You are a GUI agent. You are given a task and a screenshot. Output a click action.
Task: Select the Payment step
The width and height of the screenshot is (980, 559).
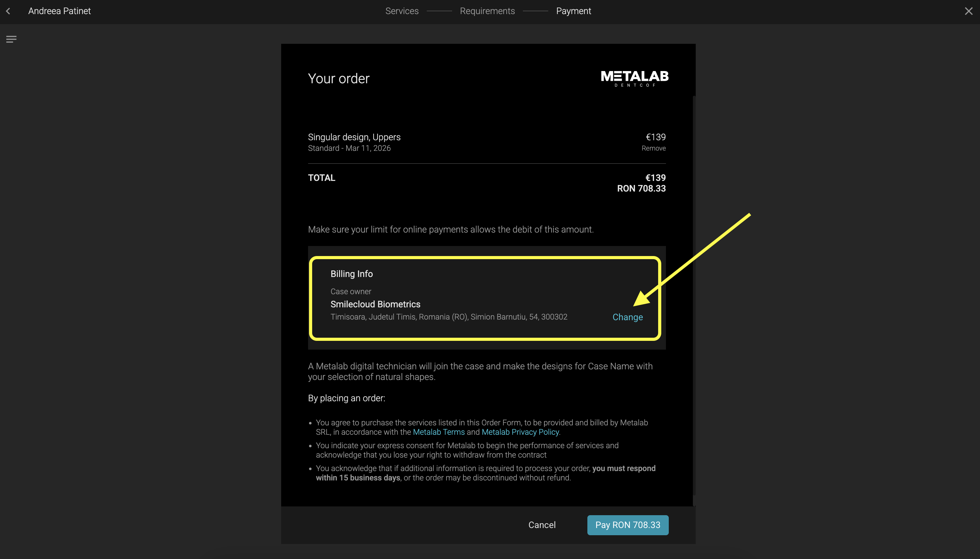tap(573, 11)
